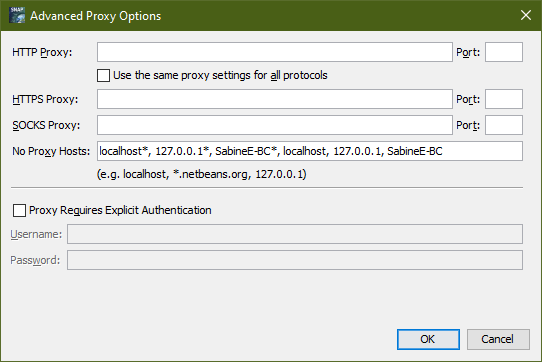Click the HTTPS Proxy label
The height and width of the screenshot is (362, 542).
click(x=45, y=99)
